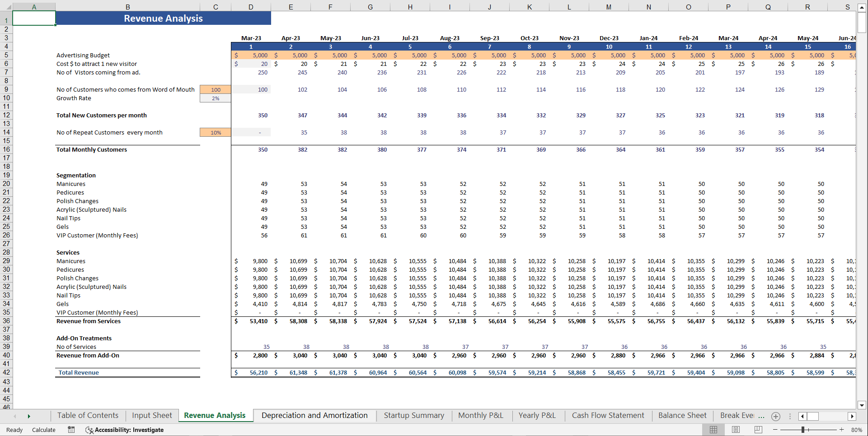Select the Normal view icon
This screenshot has height=436, width=868.
(714, 430)
